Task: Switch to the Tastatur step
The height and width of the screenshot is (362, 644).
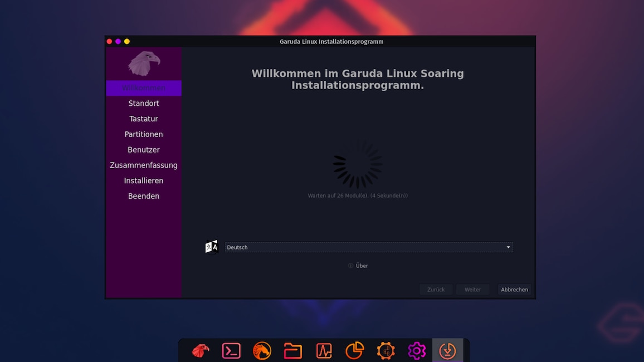Action: (143, 119)
